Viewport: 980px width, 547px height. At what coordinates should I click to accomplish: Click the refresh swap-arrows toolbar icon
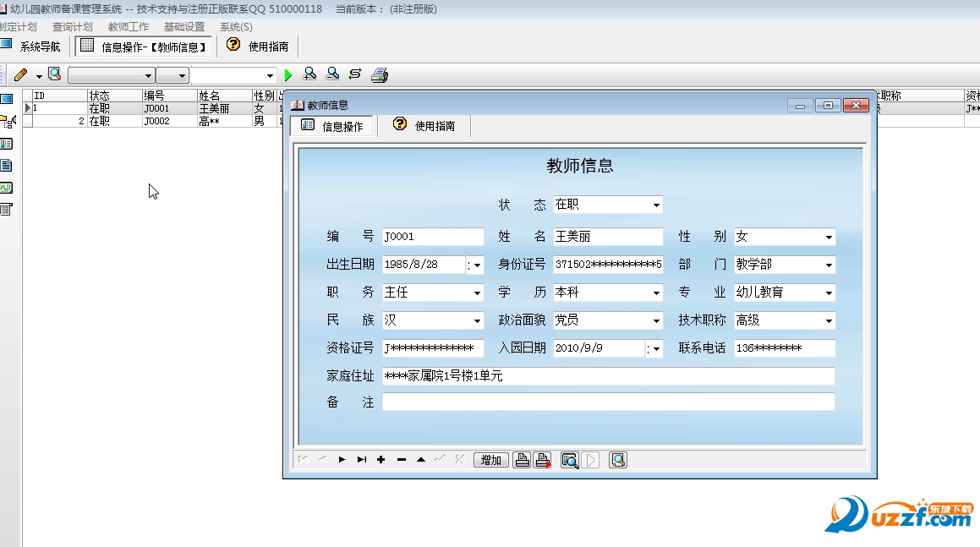[x=356, y=74]
